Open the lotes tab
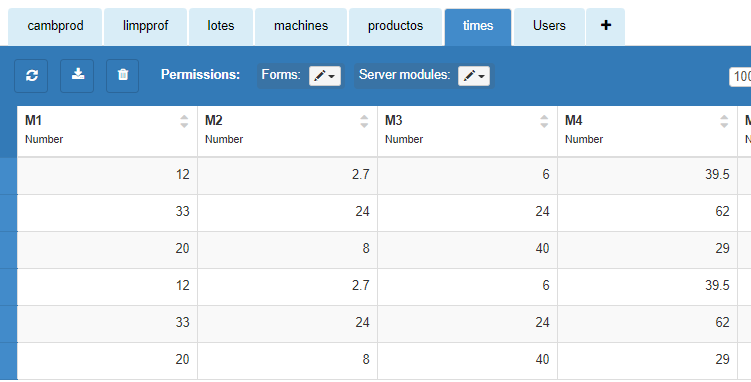Screen dimensions: 751x382 [221, 26]
